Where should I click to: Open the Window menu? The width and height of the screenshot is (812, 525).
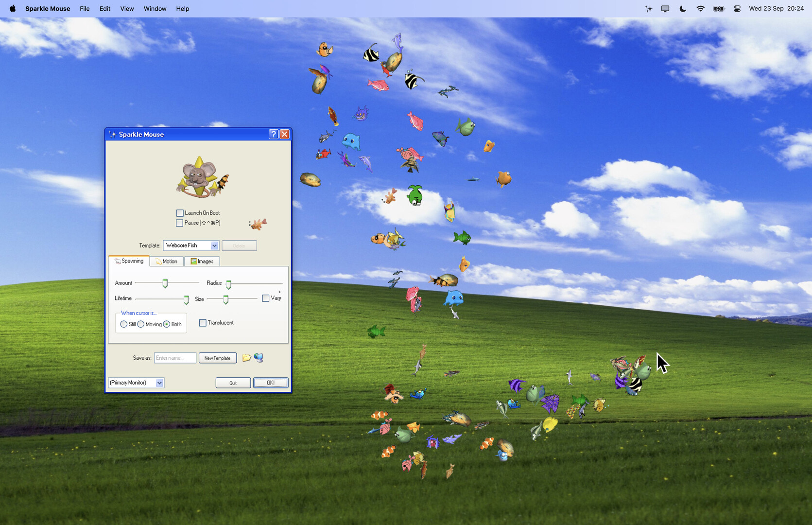click(x=155, y=9)
